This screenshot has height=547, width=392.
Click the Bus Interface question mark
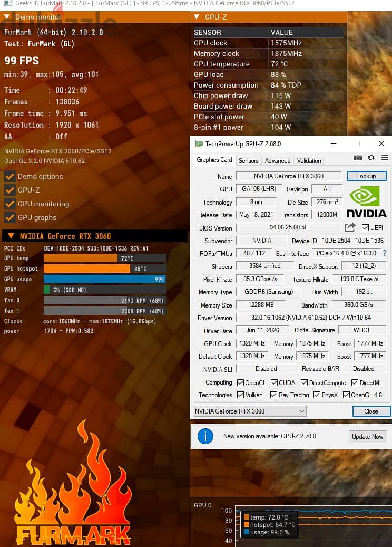point(384,253)
